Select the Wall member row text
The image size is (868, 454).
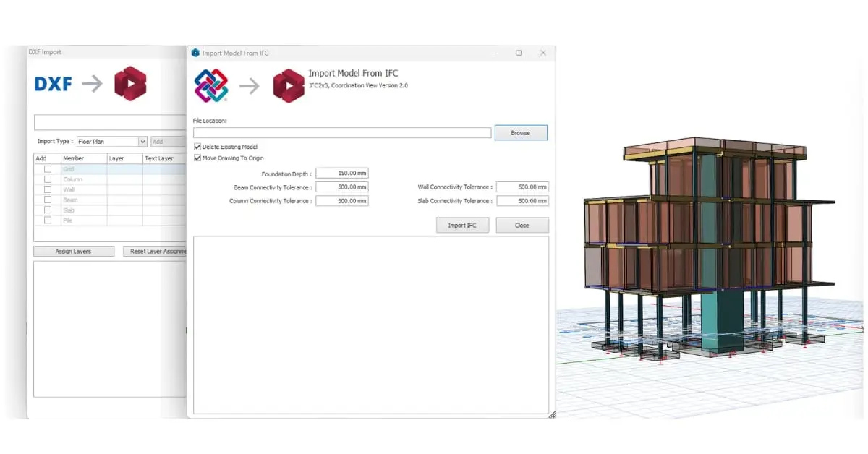[x=69, y=189]
